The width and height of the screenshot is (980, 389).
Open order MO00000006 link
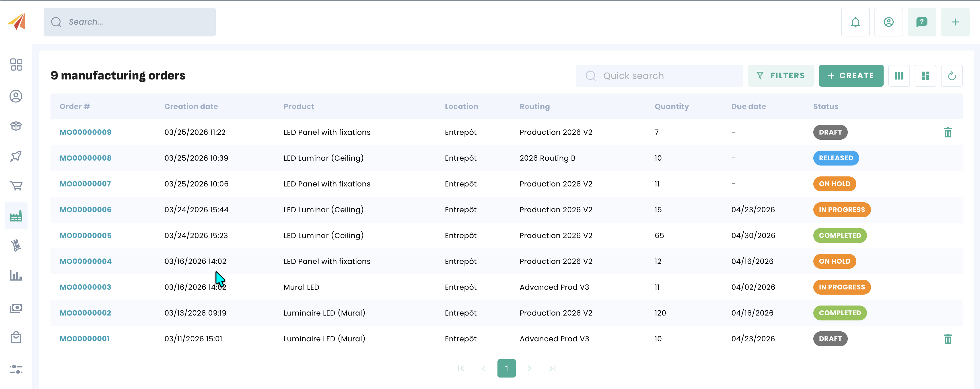tap(85, 209)
